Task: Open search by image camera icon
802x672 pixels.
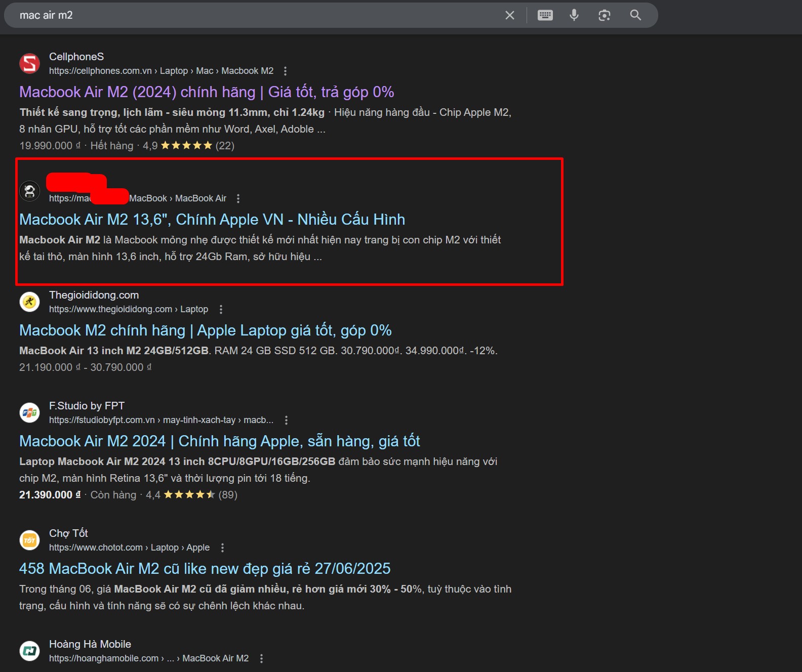Action: (x=605, y=15)
